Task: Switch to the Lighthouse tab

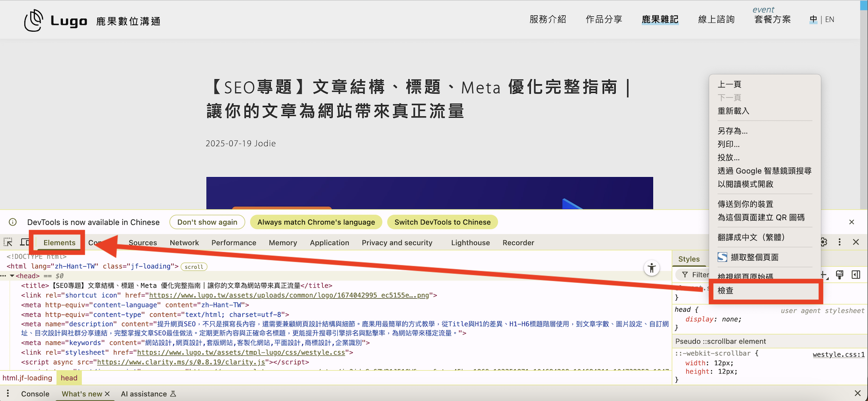Action: click(470, 243)
